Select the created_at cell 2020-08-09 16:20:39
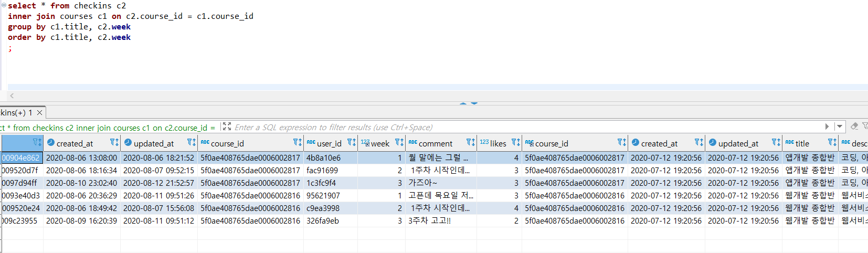The image size is (868, 253). (82, 220)
